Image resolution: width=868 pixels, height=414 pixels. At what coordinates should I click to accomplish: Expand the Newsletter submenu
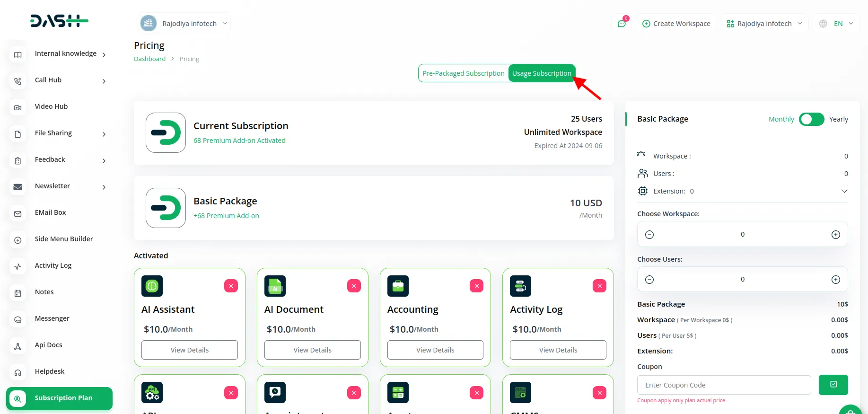pyautogui.click(x=104, y=187)
